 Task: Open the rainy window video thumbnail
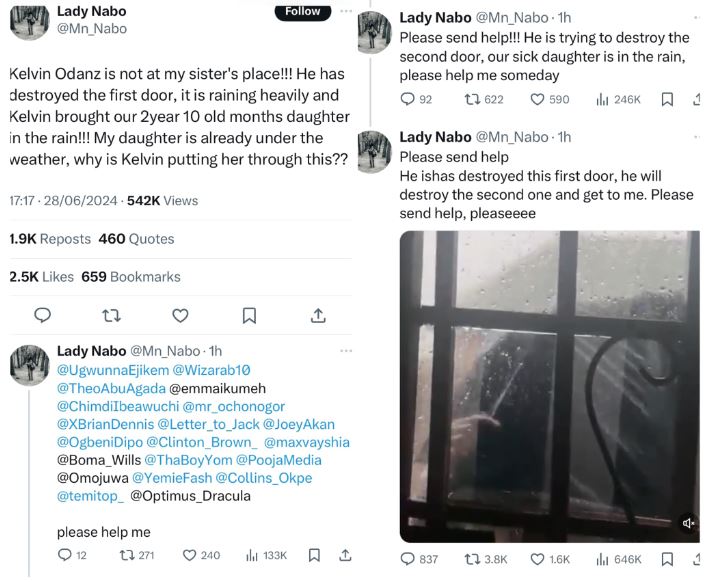point(548,385)
